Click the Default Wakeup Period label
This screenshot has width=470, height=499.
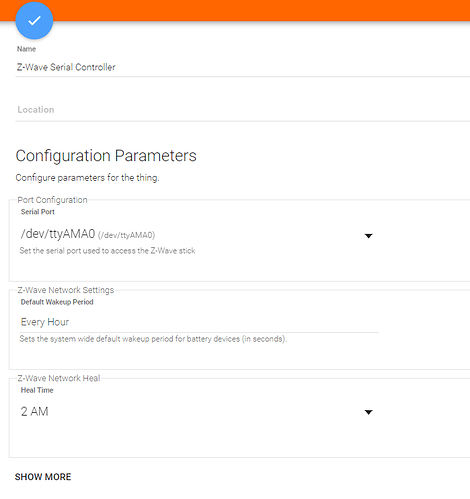[57, 302]
